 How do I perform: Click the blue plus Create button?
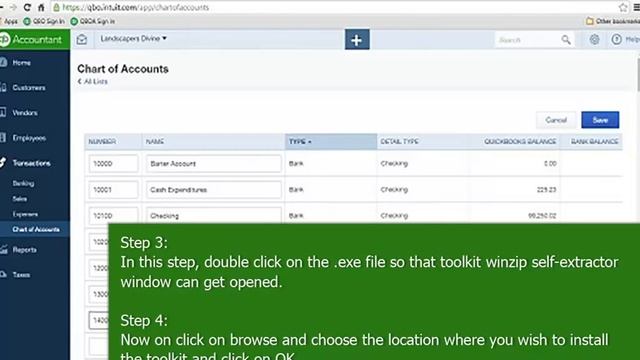coord(357,40)
